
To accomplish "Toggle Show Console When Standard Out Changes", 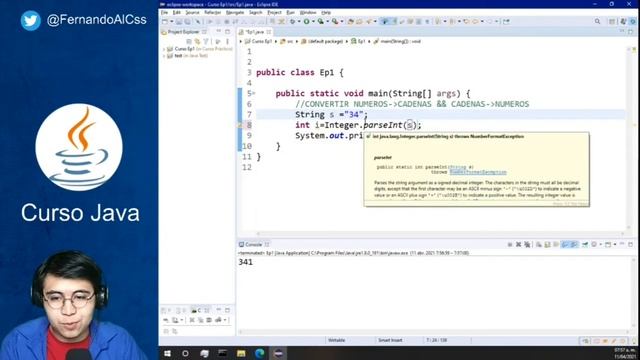I will 564,244.
